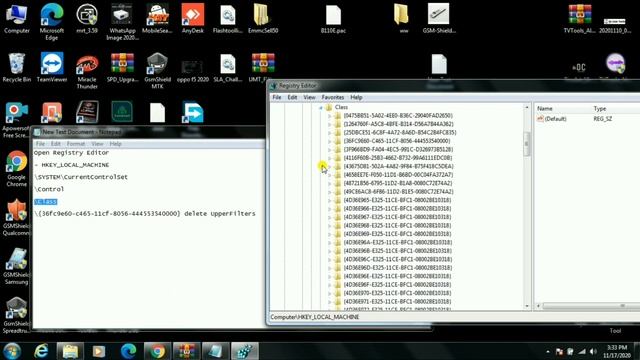Image resolution: width=640 pixels, height=360 pixels.
Task: Switch to Registry Editor taskbar button
Action: click(245, 351)
